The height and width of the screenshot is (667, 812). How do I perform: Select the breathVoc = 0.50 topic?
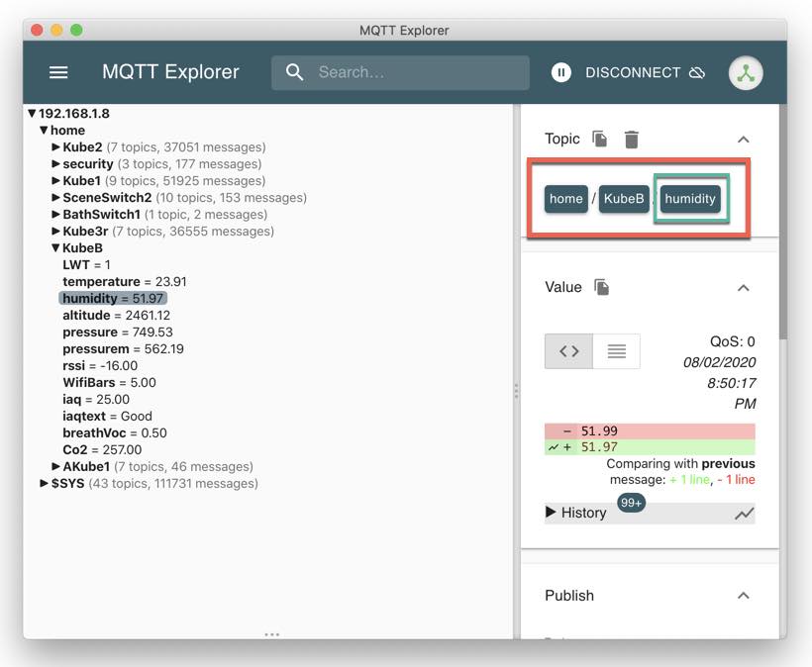pyautogui.click(x=115, y=433)
